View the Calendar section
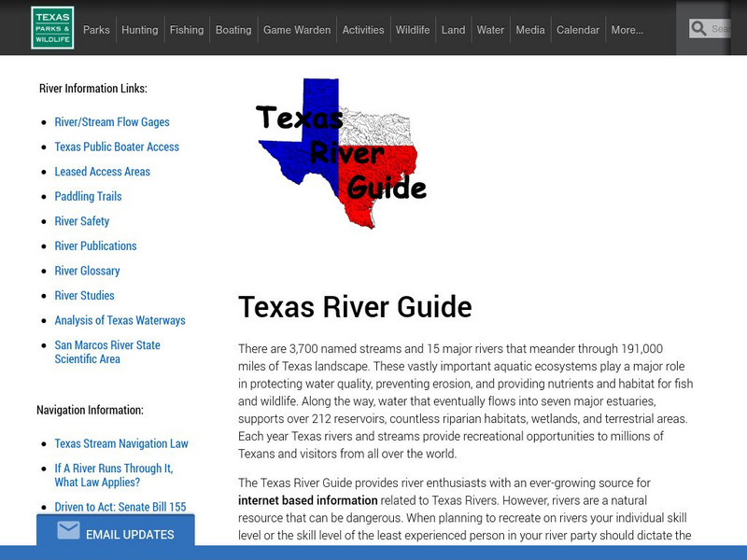The width and height of the screenshot is (747, 560). tap(578, 30)
